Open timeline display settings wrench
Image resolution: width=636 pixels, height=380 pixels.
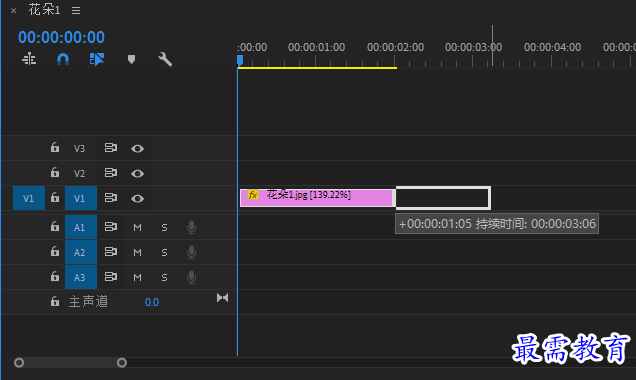pos(165,59)
